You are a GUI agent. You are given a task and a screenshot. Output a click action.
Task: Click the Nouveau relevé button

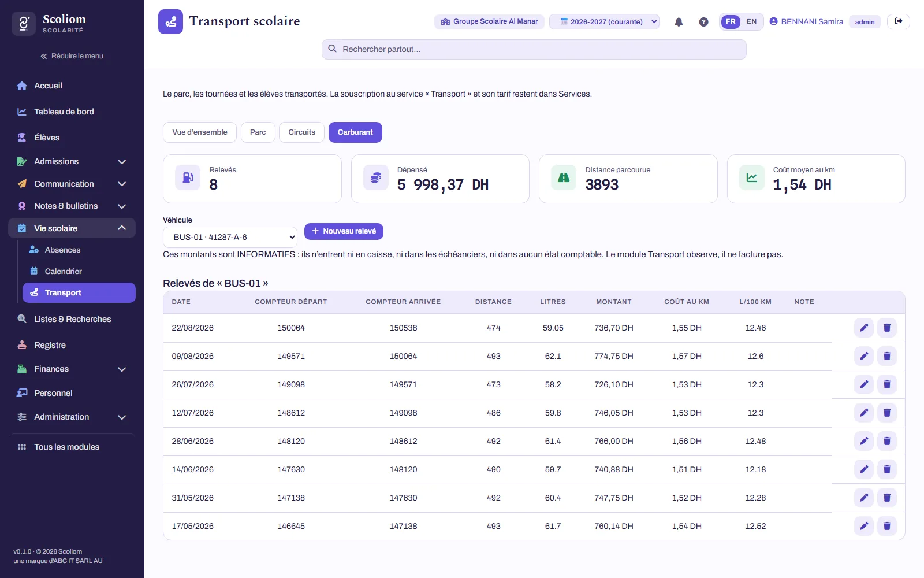tap(344, 231)
